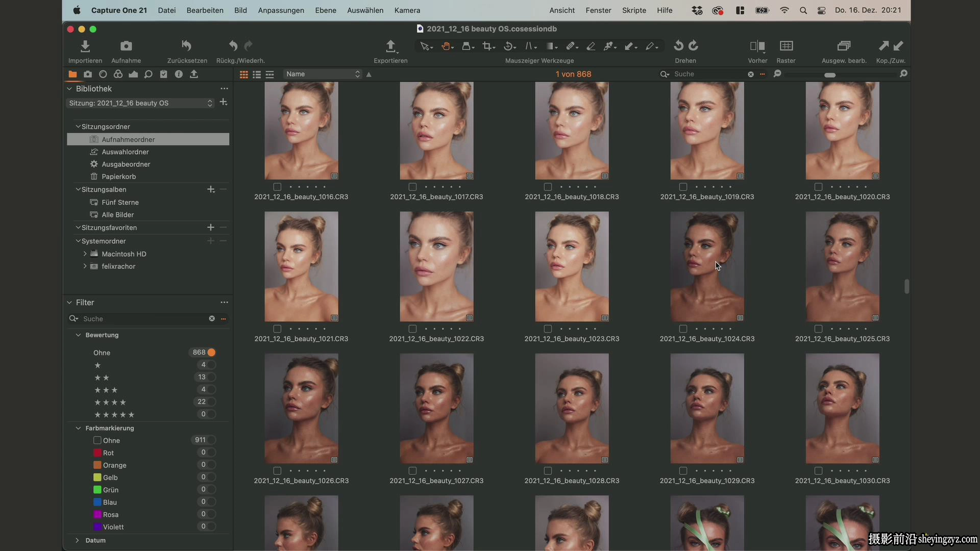This screenshot has width=980, height=551.
Task: Toggle selection checkbox for beauty_1030.CR3
Action: pos(818,471)
